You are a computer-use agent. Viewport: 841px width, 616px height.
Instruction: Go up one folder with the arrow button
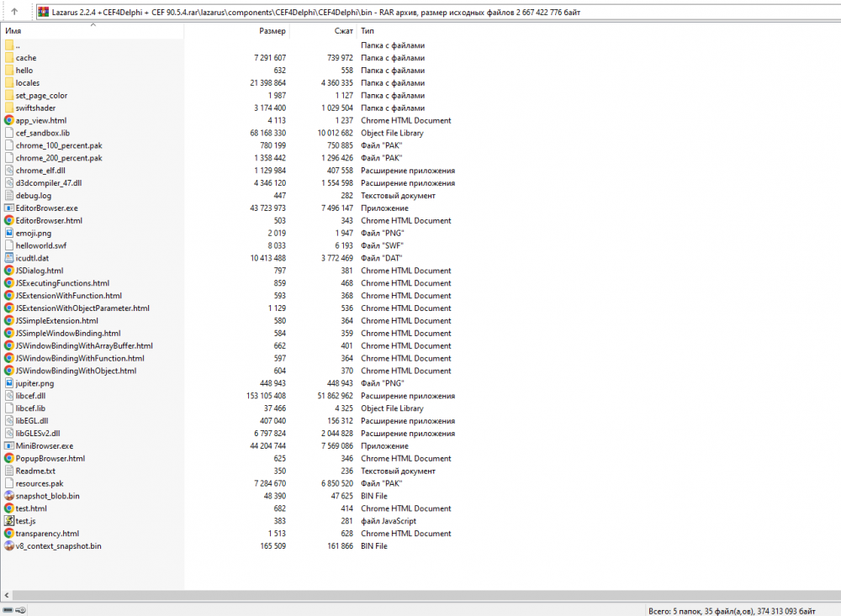(x=14, y=11)
